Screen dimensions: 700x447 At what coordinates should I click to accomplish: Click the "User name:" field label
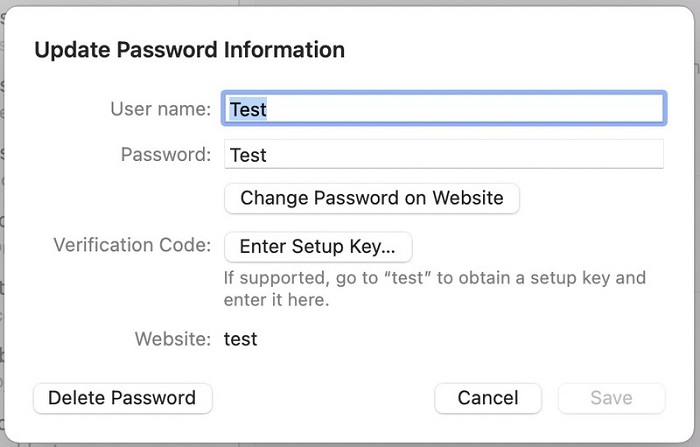point(160,108)
